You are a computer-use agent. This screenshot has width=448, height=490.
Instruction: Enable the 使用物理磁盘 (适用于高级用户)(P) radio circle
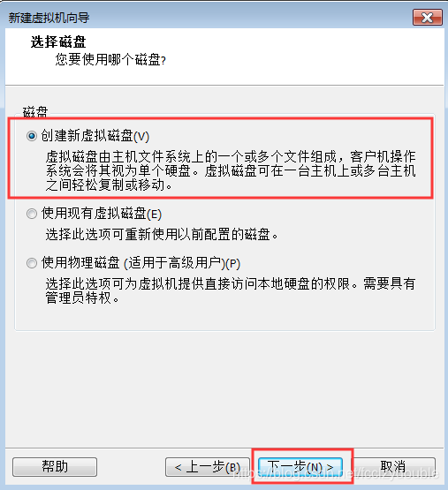[x=32, y=263]
